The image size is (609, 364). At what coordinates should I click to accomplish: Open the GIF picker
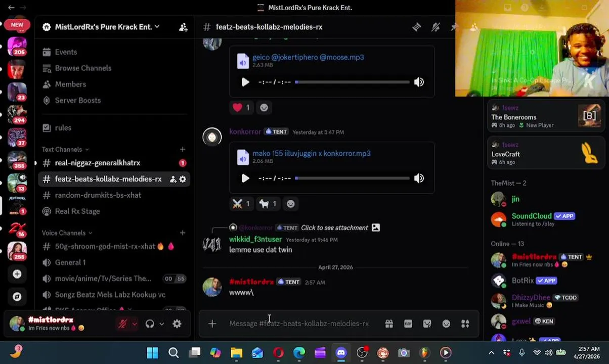(408, 324)
